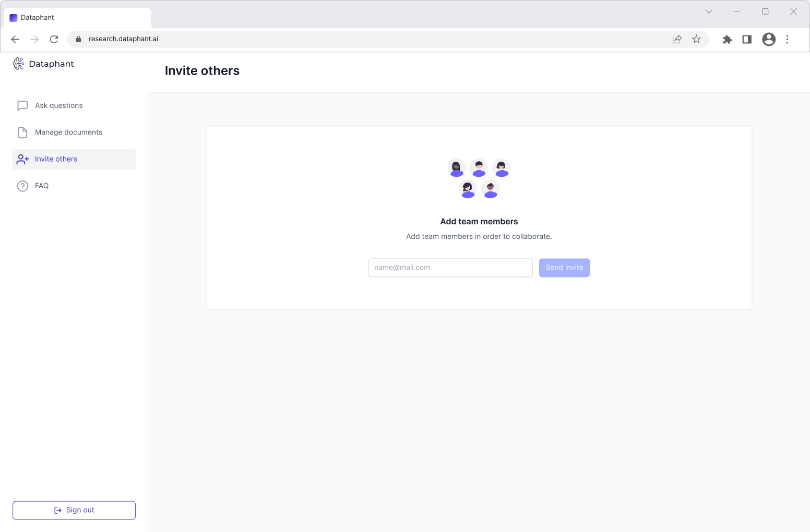Click the sign out arrow icon
This screenshot has height=532, width=810.
tap(57, 510)
